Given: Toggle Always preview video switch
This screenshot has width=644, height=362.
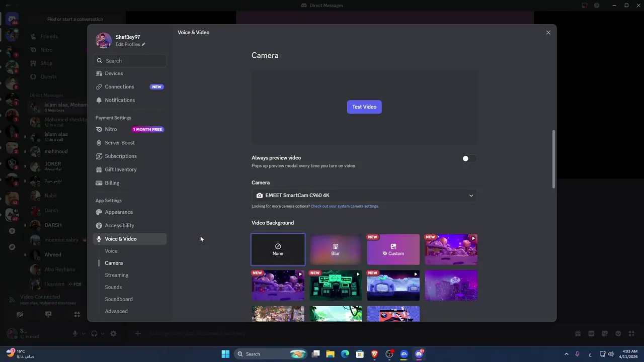Looking at the screenshot, I should click(x=469, y=158).
